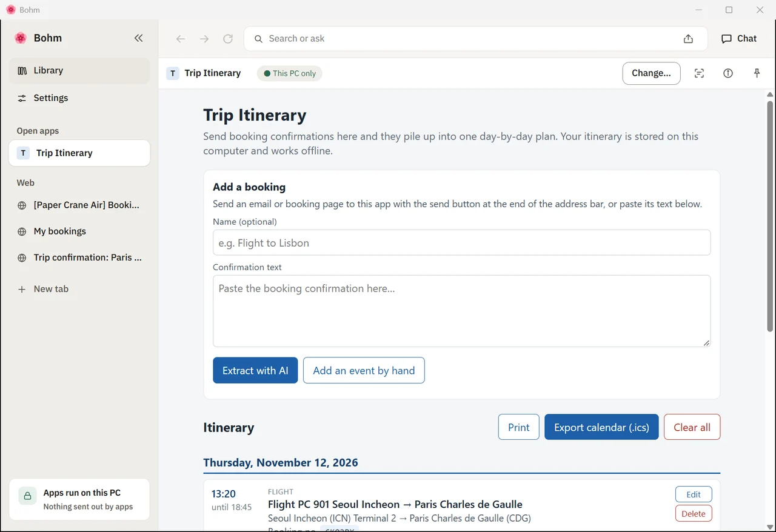
Task: Switch to the Paper Crane Air booking tab
Action: point(79,205)
